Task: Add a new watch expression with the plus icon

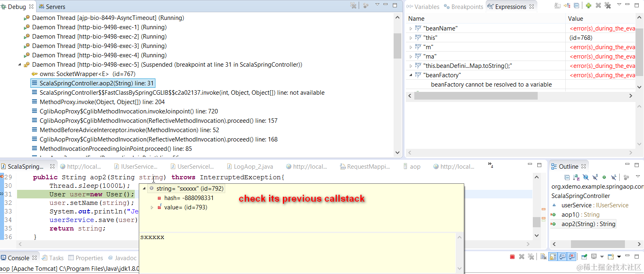Action: coord(588,5)
